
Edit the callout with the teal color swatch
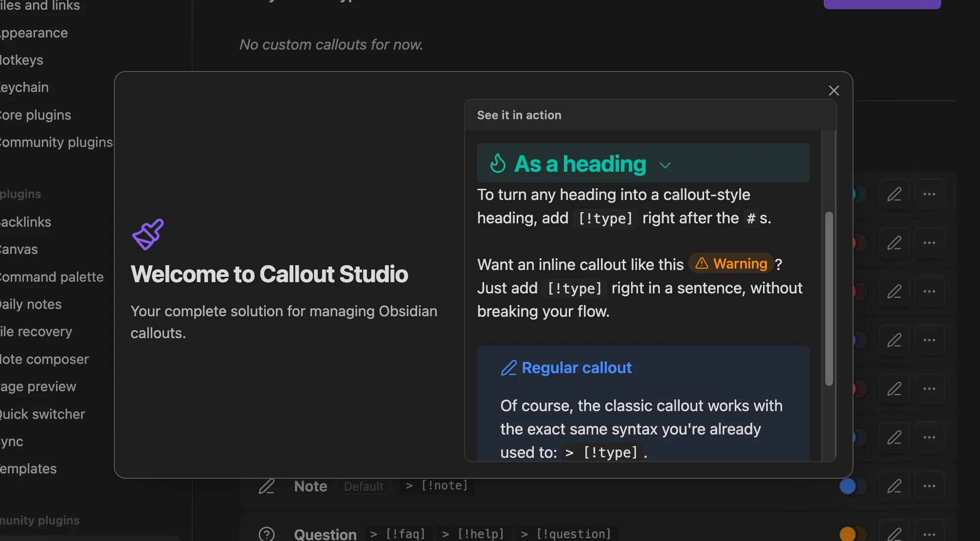tap(894, 194)
